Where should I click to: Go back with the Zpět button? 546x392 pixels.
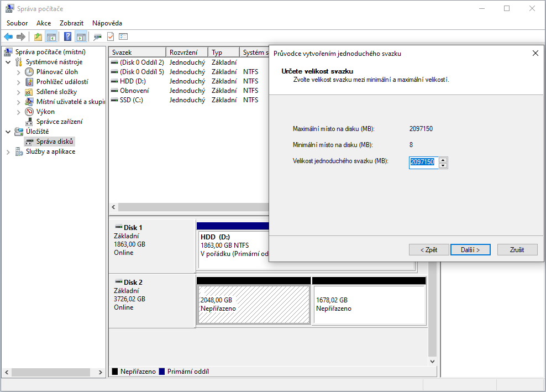429,250
